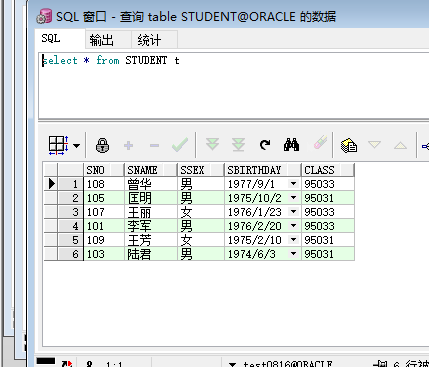Open date dropdown for 1975/2/10
This screenshot has height=367, width=429.
click(294, 240)
